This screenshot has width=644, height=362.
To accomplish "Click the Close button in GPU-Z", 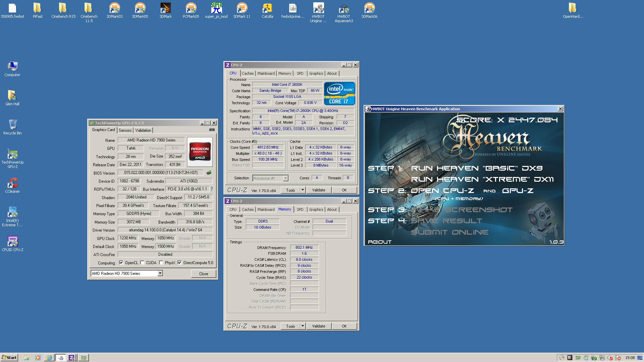I will [x=204, y=274].
